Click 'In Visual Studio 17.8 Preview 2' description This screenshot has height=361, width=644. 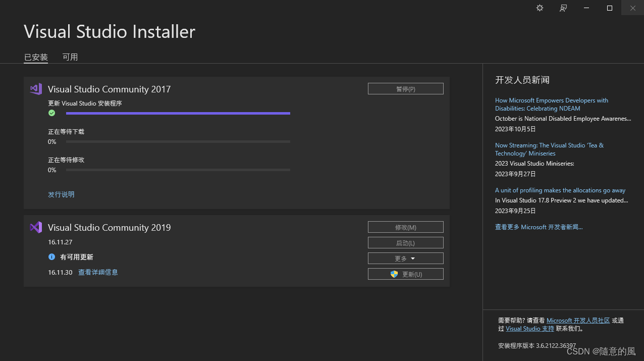tap(562, 200)
